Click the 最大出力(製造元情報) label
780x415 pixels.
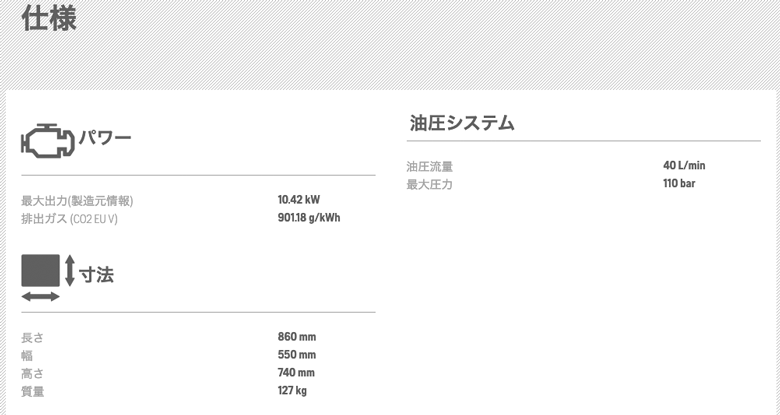coord(77,201)
